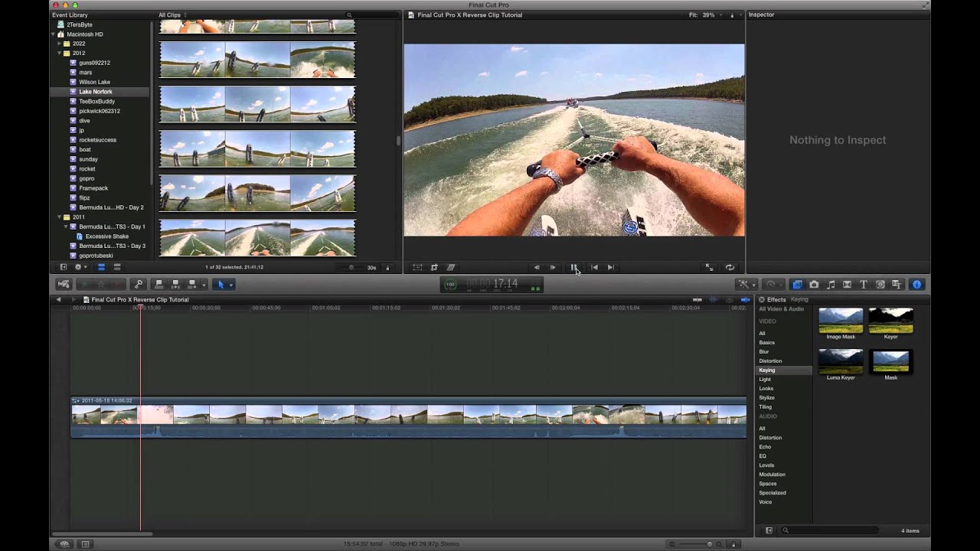Choose the Keyer effect thumbnail
980x551 pixels.
[891, 321]
